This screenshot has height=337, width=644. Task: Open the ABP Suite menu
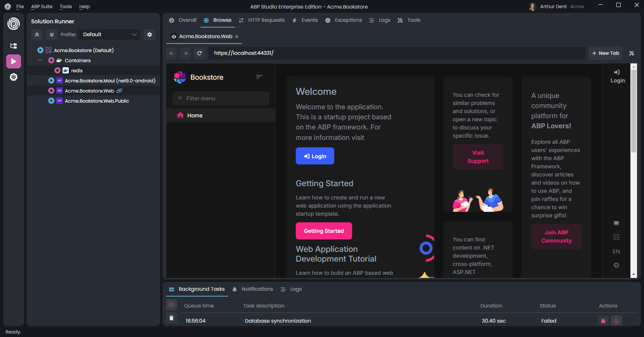pyautogui.click(x=42, y=7)
